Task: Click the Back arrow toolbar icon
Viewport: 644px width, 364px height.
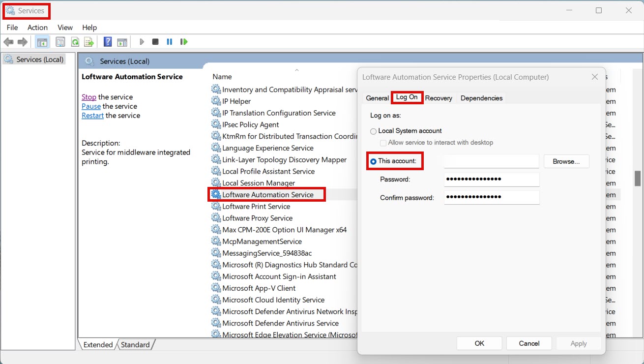Action: [x=8, y=42]
